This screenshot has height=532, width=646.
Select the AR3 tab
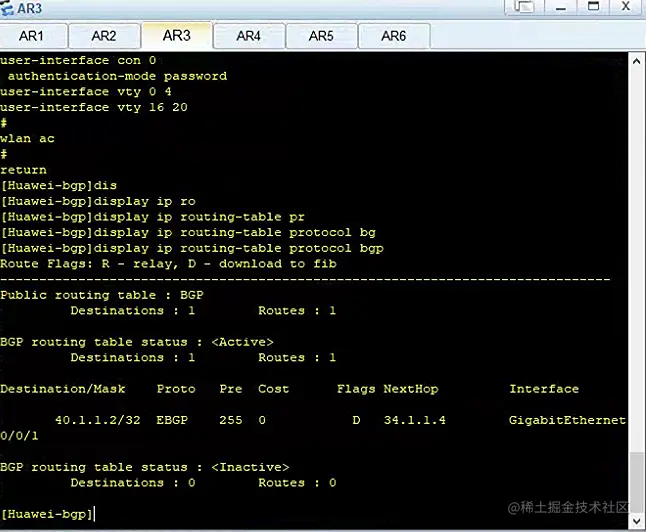(x=177, y=35)
